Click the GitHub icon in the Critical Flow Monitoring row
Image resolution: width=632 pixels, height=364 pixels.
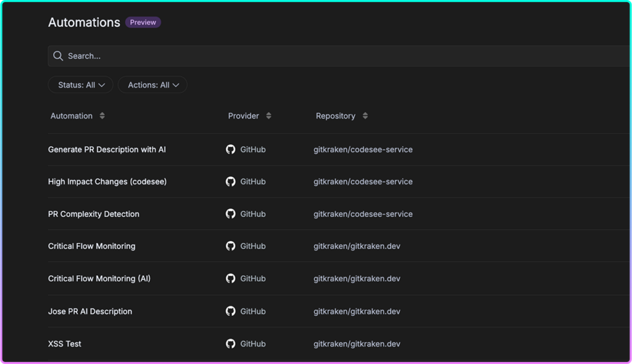point(230,246)
